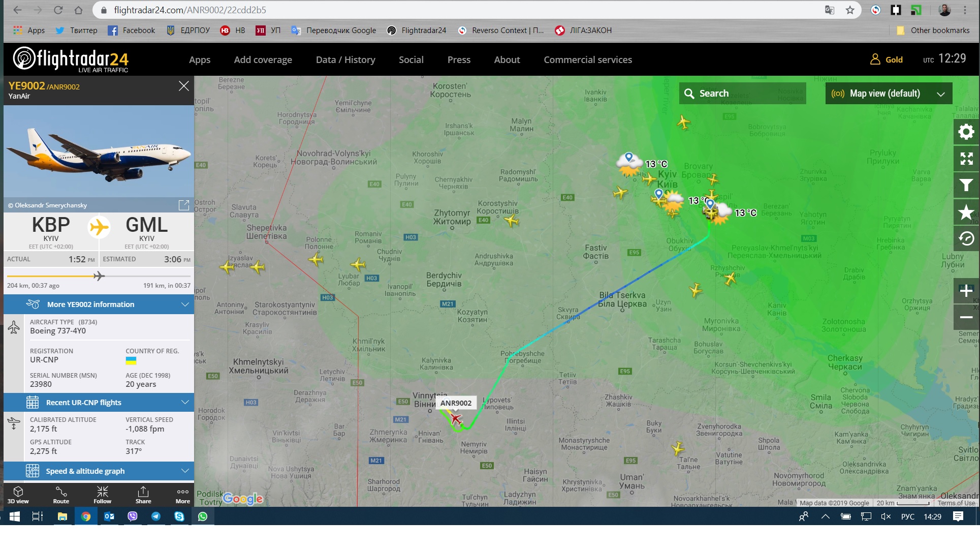Open playback history clock icon
This screenshot has width=980, height=549.
(x=966, y=238)
